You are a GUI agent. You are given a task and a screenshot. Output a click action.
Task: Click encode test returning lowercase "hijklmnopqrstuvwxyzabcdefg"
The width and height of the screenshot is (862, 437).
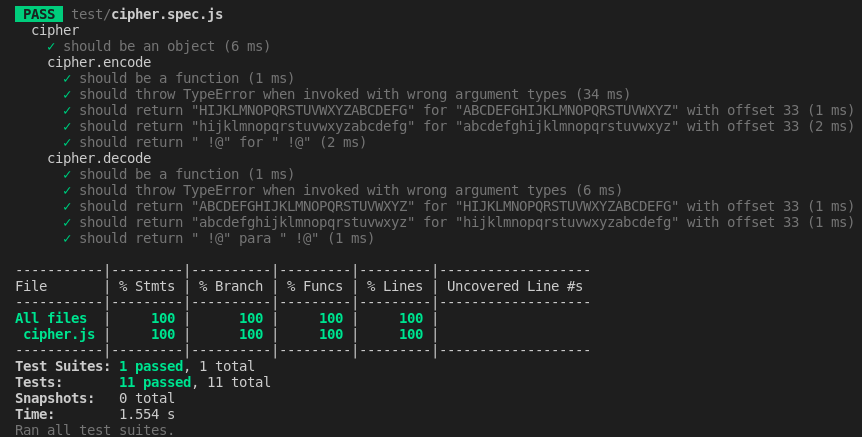(x=466, y=126)
